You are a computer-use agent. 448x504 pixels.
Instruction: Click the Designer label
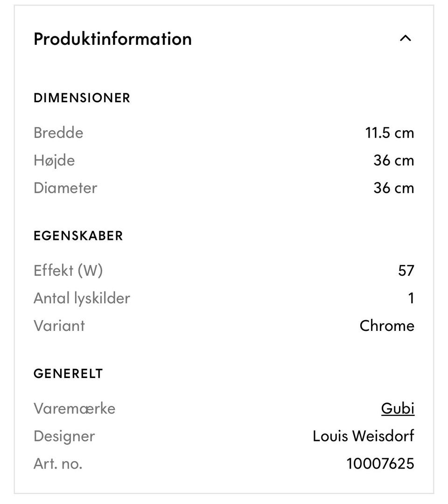tap(64, 436)
